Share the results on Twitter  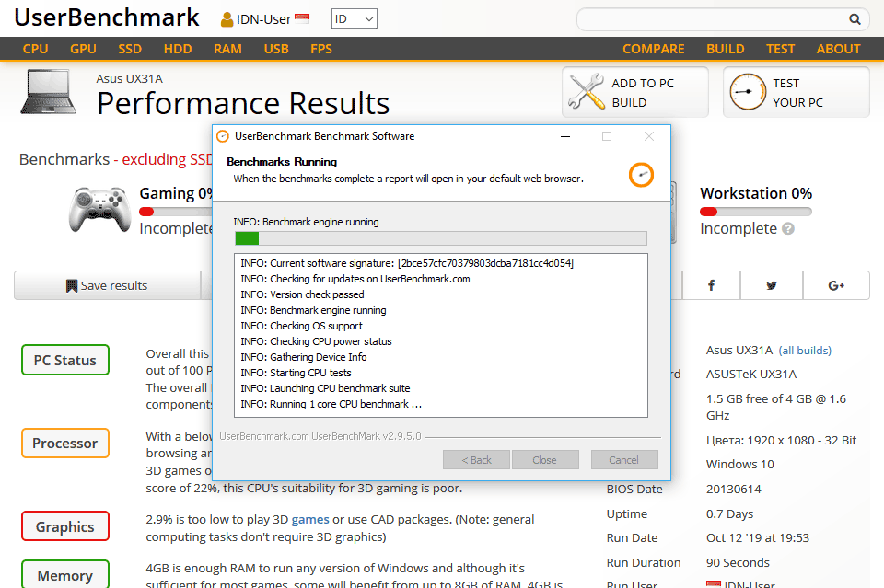[x=772, y=285]
